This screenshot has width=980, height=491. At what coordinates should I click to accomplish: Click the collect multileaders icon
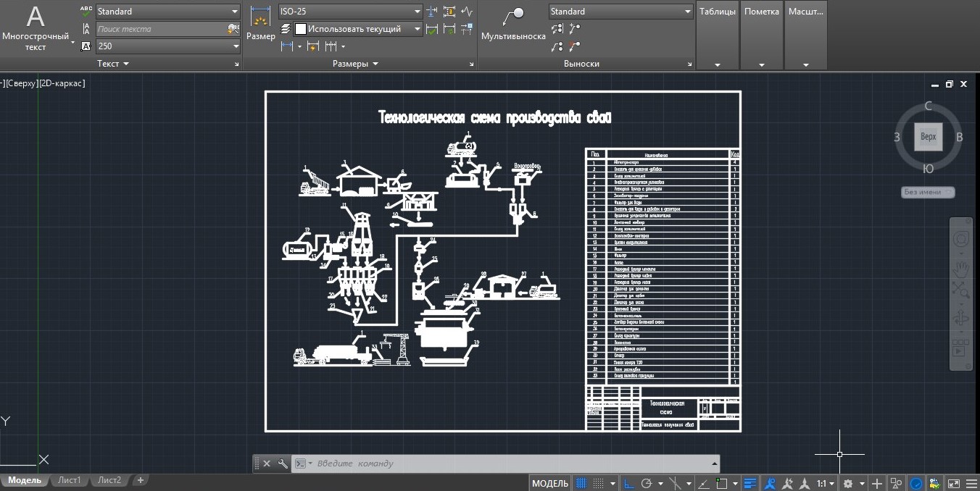pyautogui.click(x=557, y=46)
